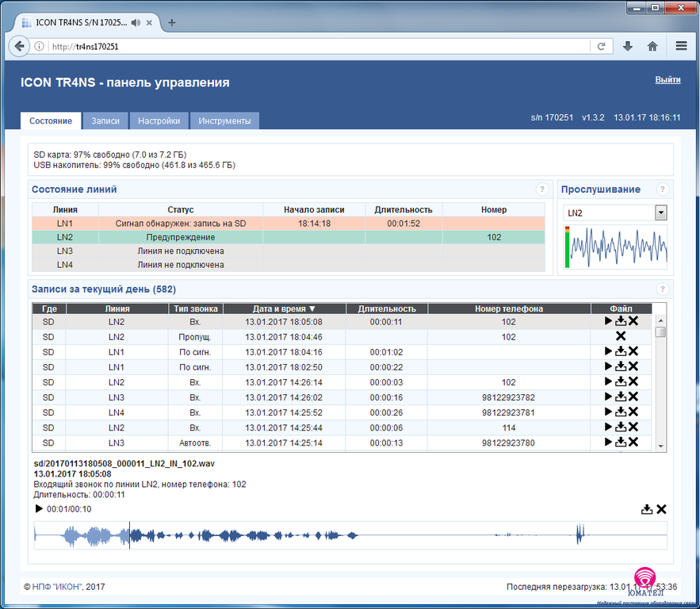Image resolution: width=700 pixels, height=609 pixels.
Task: Sort records by Номер телефона column
Action: [x=509, y=308]
